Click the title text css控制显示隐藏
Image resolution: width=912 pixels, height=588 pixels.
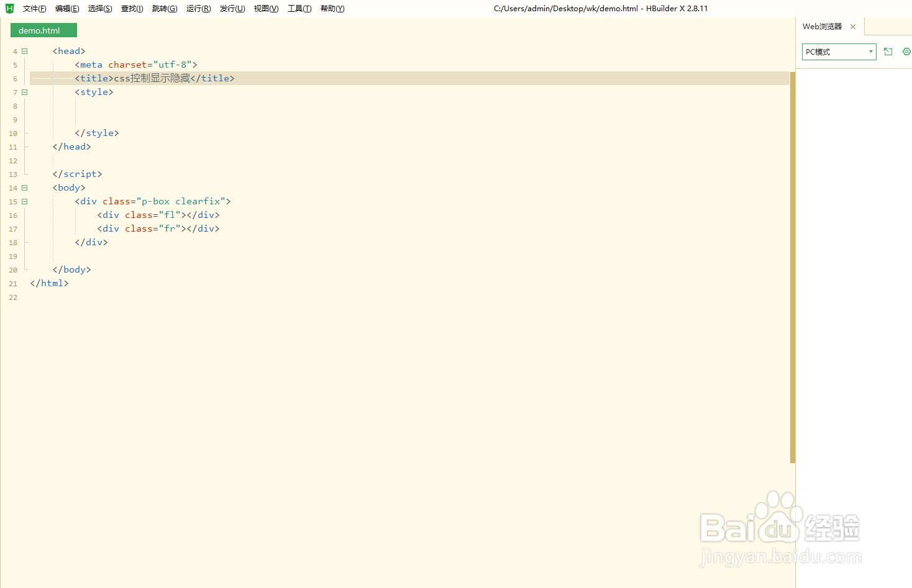coord(152,78)
